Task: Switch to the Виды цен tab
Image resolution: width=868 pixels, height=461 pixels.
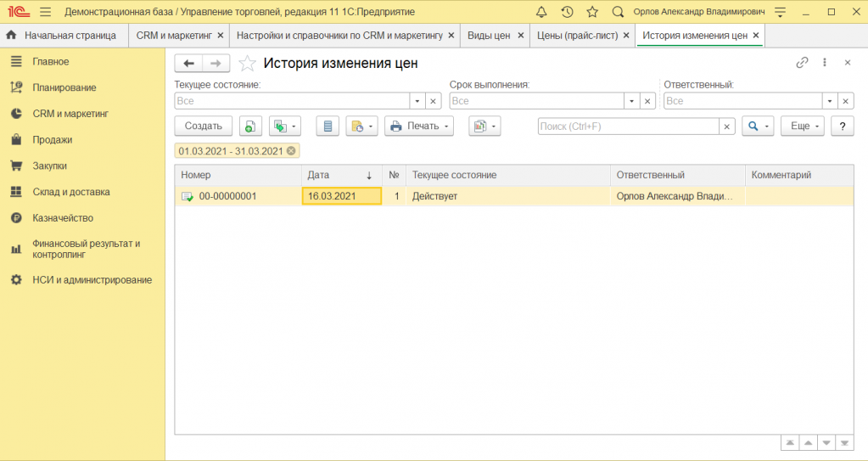Action: [489, 36]
